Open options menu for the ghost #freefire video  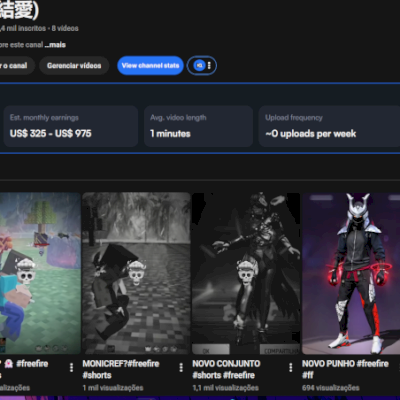pos(71,367)
